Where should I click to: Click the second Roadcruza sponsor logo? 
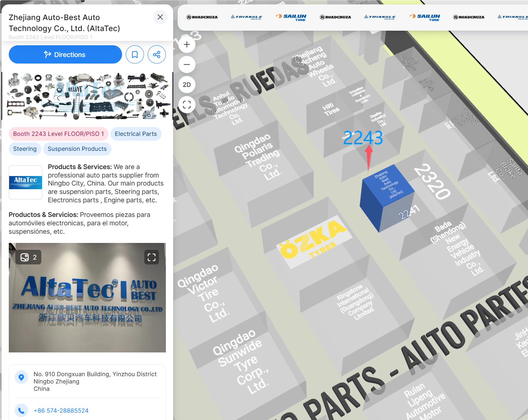point(335,17)
